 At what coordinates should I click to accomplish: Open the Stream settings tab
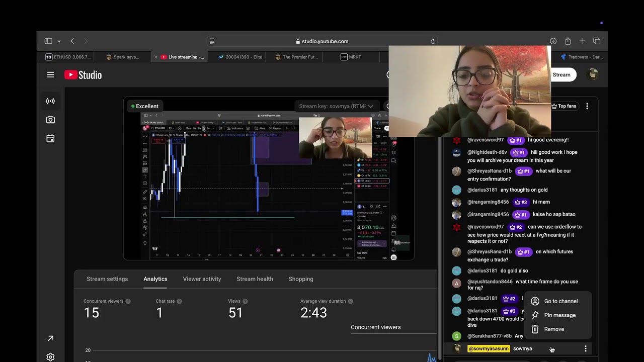(x=107, y=279)
